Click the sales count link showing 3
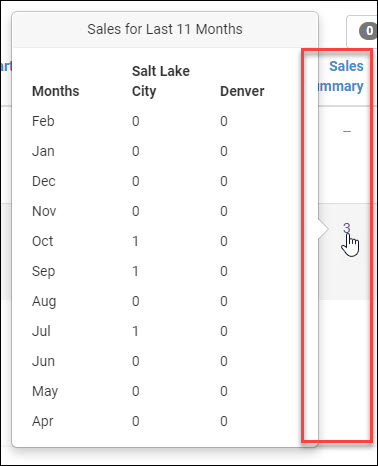Screen dimensions: 378x466 click(x=347, y=228)
